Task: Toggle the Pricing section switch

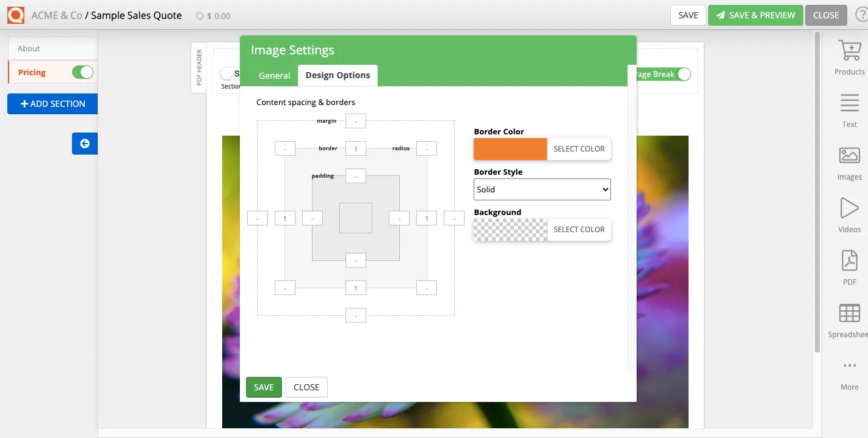Action: (x=83, y=72)
